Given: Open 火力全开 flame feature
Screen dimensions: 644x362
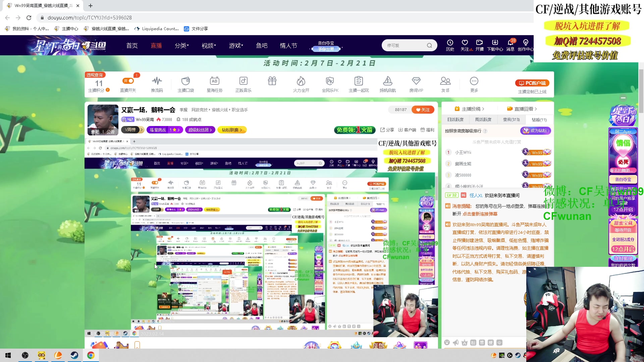Looking at the screenshot, I should click(301, 84).
